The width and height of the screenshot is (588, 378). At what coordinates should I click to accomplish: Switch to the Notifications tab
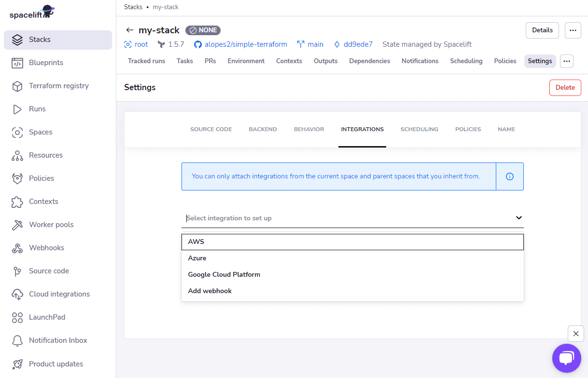[x=420, y=61]
